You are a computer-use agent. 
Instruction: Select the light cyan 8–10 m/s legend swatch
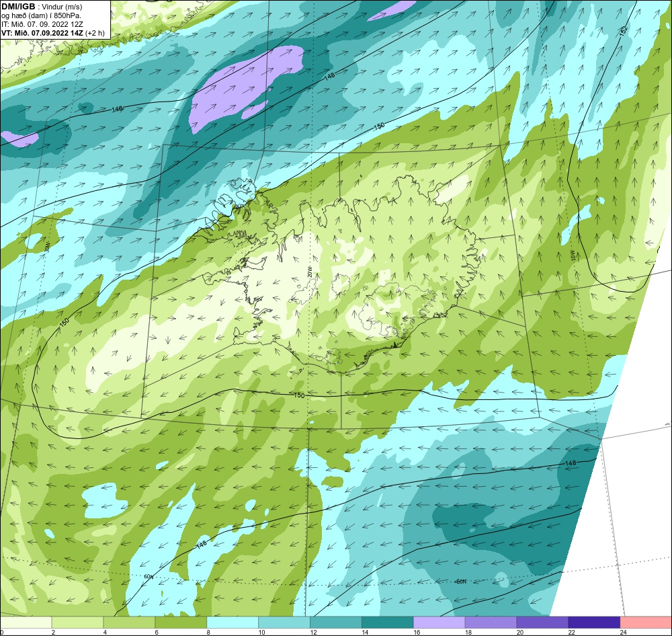tap(233, 622)
